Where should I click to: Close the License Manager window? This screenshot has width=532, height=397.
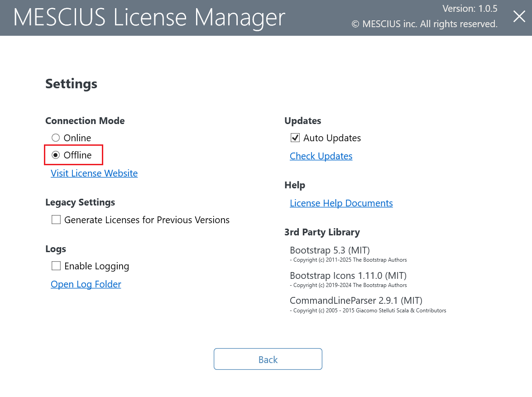click(x=519, y=17)
